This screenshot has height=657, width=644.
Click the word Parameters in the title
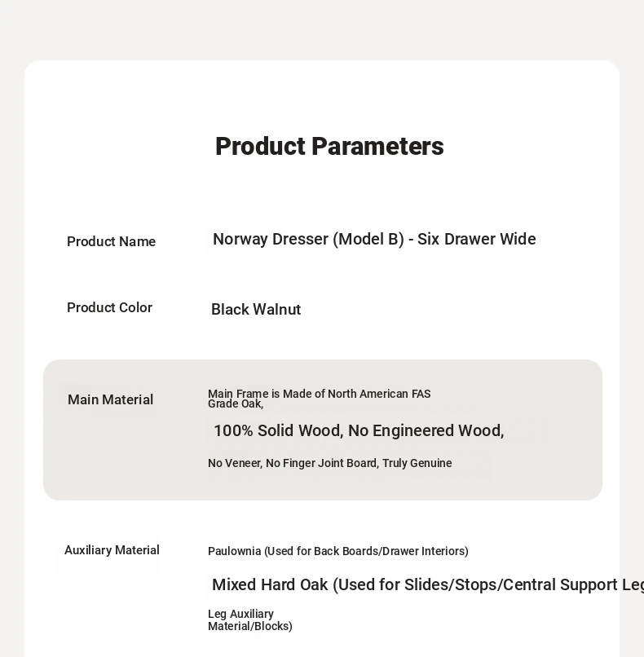[377, 146]
